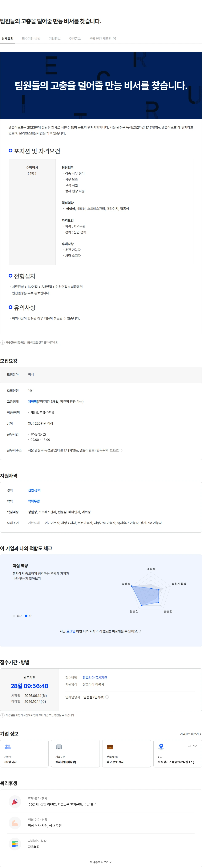Open 지도보기 in the 위치 card

193,746
